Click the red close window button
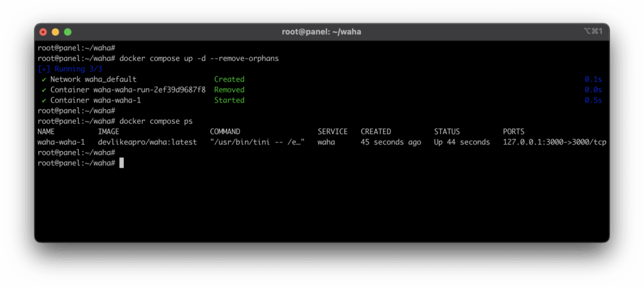Screen dimensions: 644x288 [43, 31]
